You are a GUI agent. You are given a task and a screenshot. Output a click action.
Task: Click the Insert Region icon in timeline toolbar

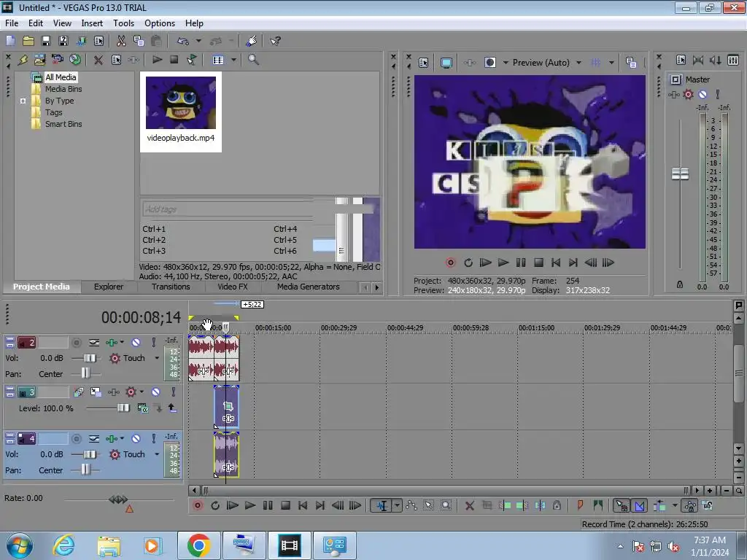(597, 505)
